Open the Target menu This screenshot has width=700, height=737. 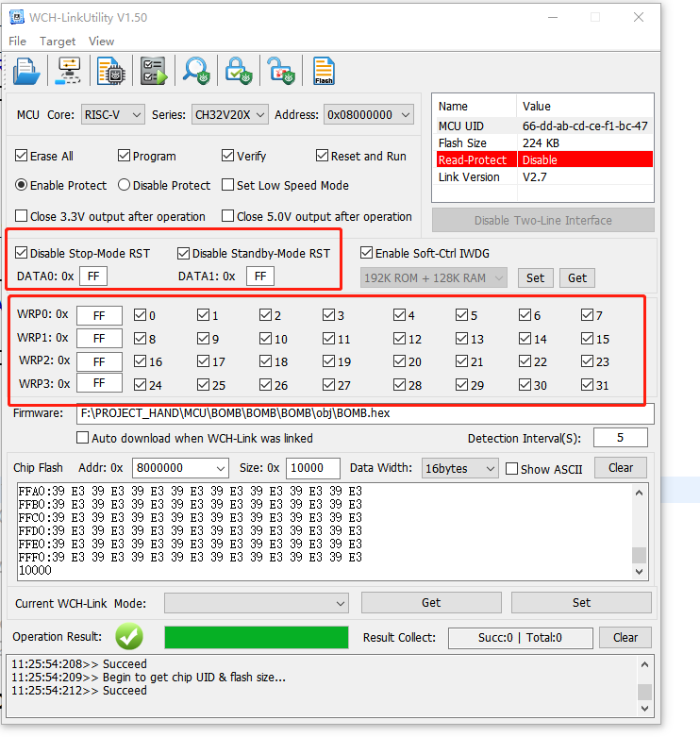click(58, 42)
